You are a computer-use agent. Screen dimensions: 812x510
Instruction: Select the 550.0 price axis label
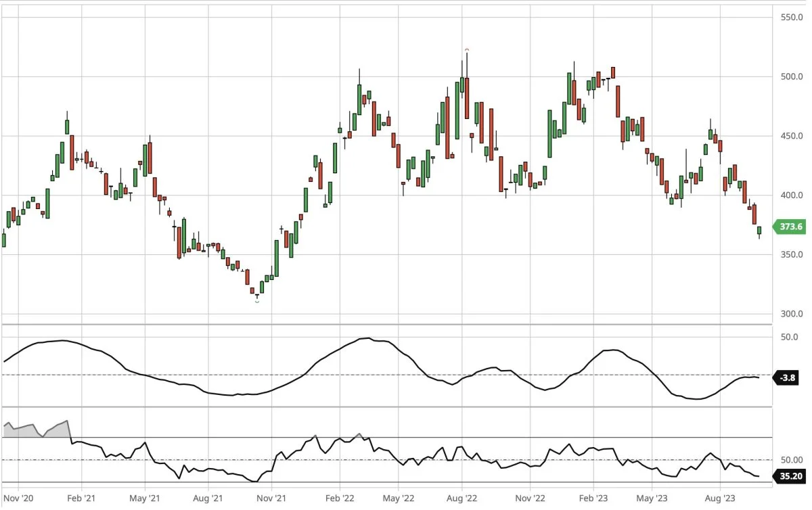tap(790, 17)
